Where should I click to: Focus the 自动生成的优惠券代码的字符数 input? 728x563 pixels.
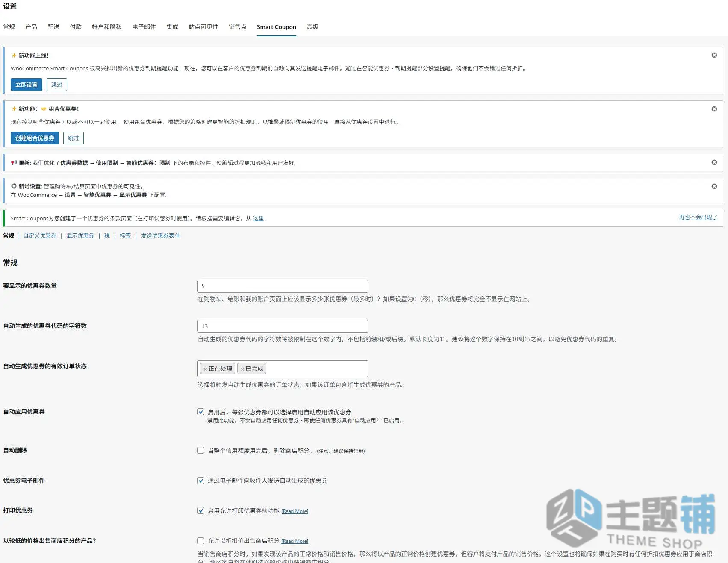click(283, 326)
